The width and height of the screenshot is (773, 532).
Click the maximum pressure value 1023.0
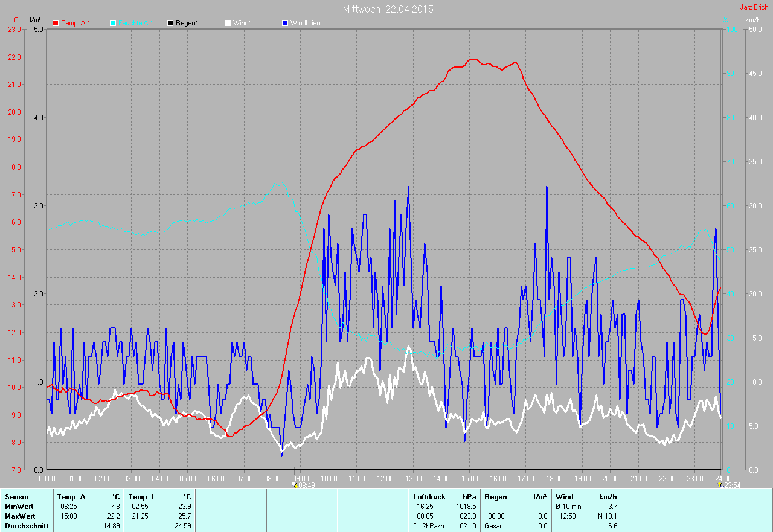click(x=466, y=516)
